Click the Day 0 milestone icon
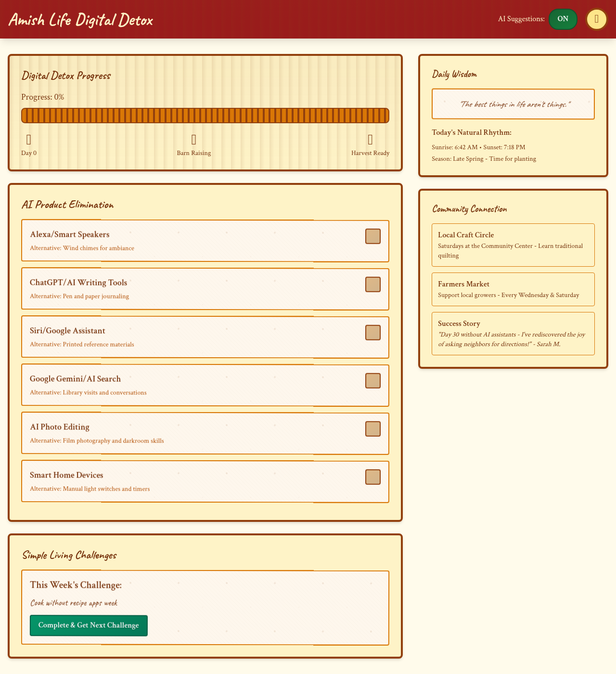616x674 pixels. coord(28,139)
